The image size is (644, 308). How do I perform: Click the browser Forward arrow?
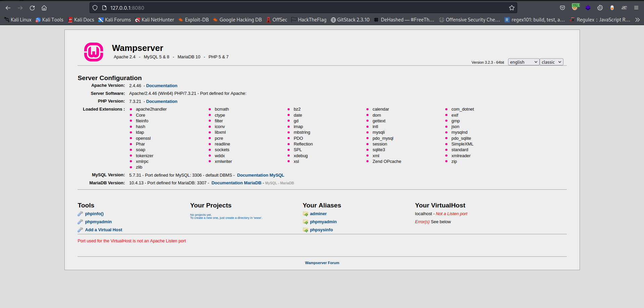point(20,8)
